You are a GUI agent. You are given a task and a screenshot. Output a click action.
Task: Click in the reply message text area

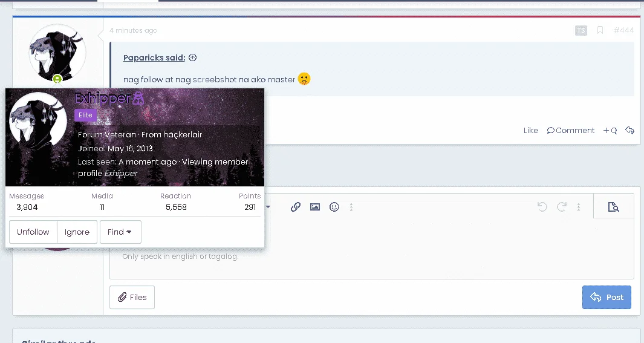point(372,249)
